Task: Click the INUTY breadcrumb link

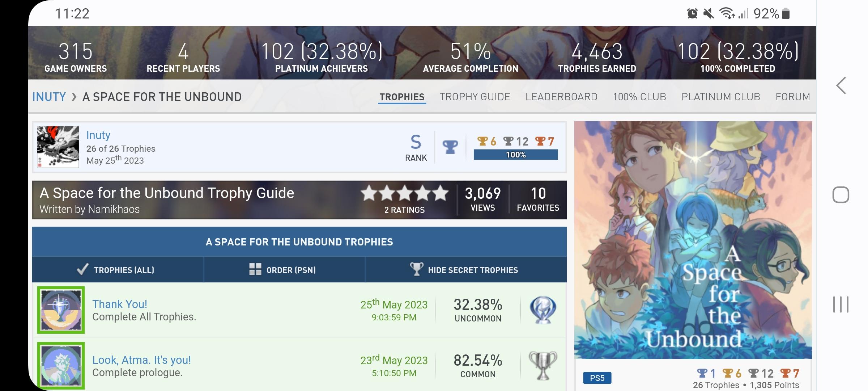Action: coord(49,97)
